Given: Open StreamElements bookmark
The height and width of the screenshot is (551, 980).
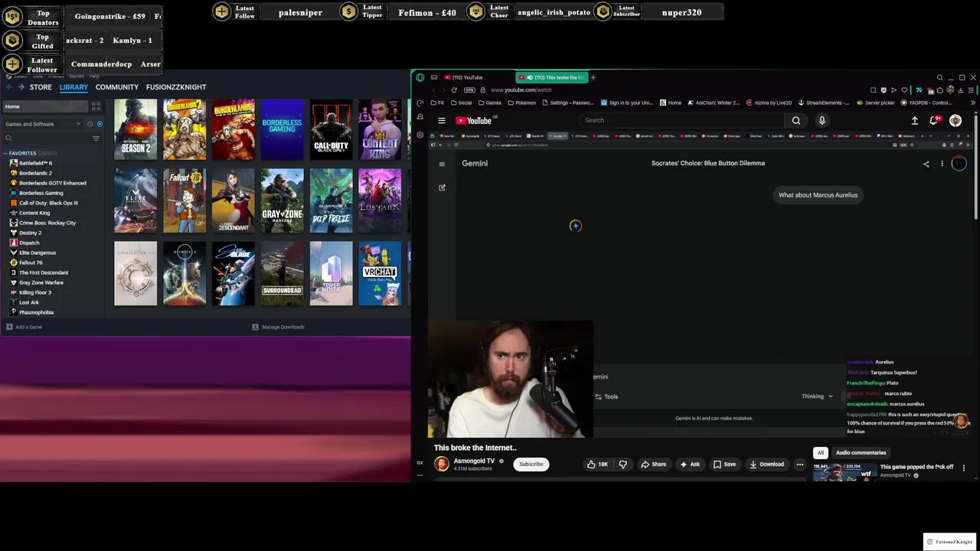Looking at the screenshot, I should tap(824, 103).
